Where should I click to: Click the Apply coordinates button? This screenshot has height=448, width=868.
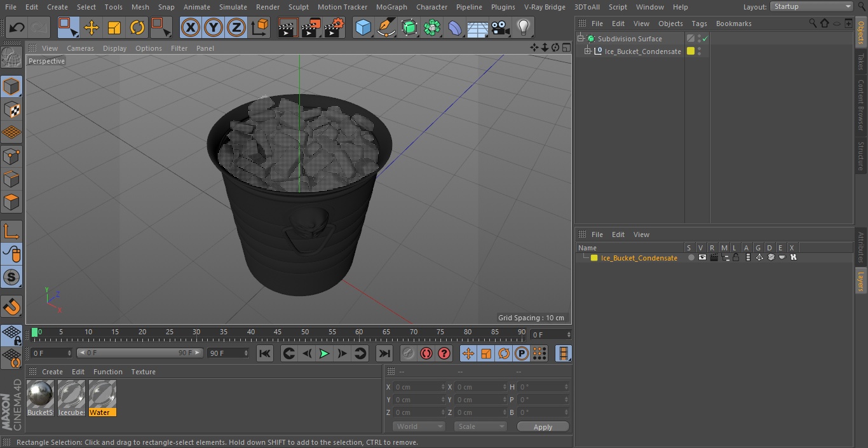coord(543,427)
